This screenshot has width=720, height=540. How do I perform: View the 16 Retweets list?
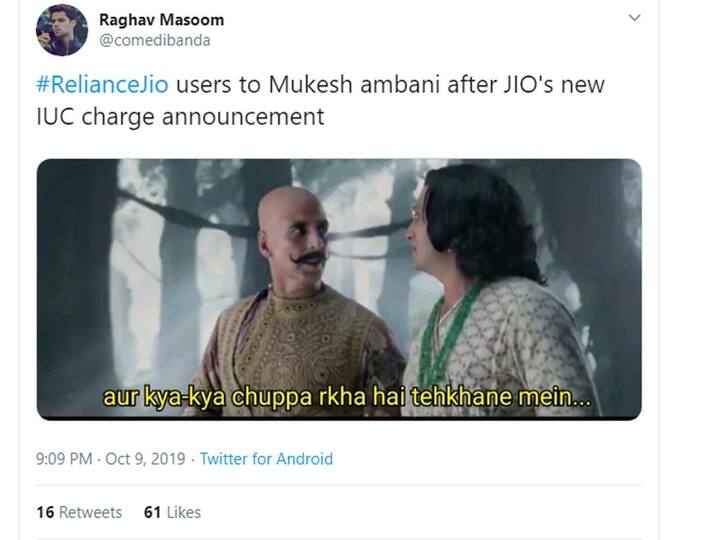pos(79,512)
